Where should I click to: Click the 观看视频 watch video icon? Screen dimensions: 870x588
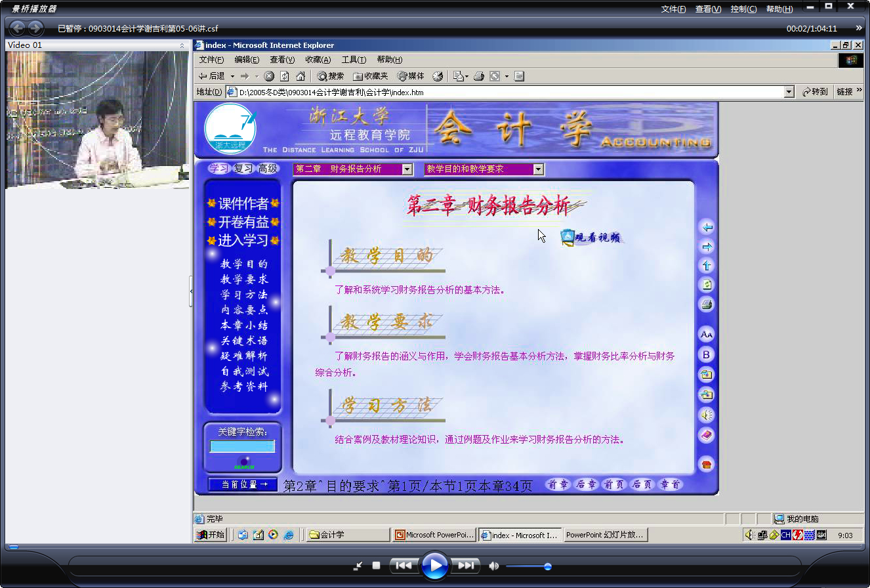[x=591, y=238]
